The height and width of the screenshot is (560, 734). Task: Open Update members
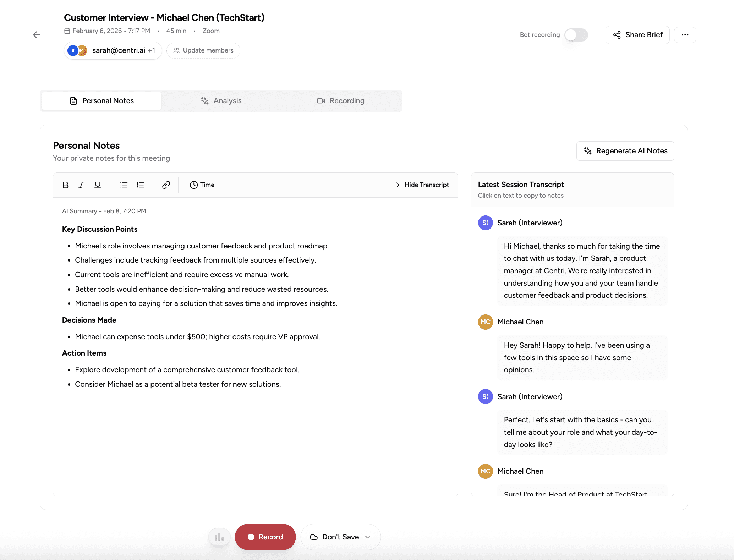point(203,50)
